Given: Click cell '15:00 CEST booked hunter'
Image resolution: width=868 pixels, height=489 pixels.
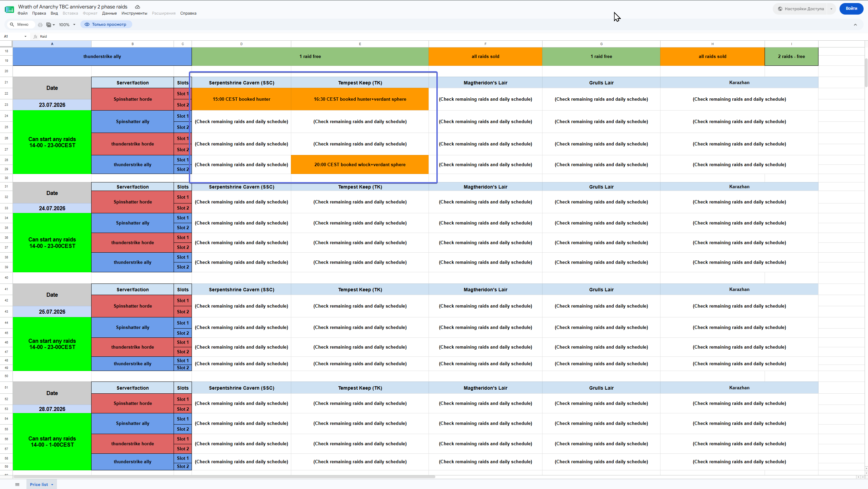Looking at the screenshot, I should pyautogui.click(x=241, y=99).
